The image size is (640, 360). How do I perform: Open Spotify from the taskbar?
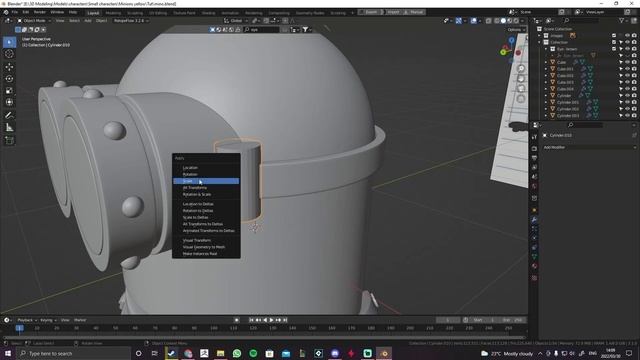point(253,353)
